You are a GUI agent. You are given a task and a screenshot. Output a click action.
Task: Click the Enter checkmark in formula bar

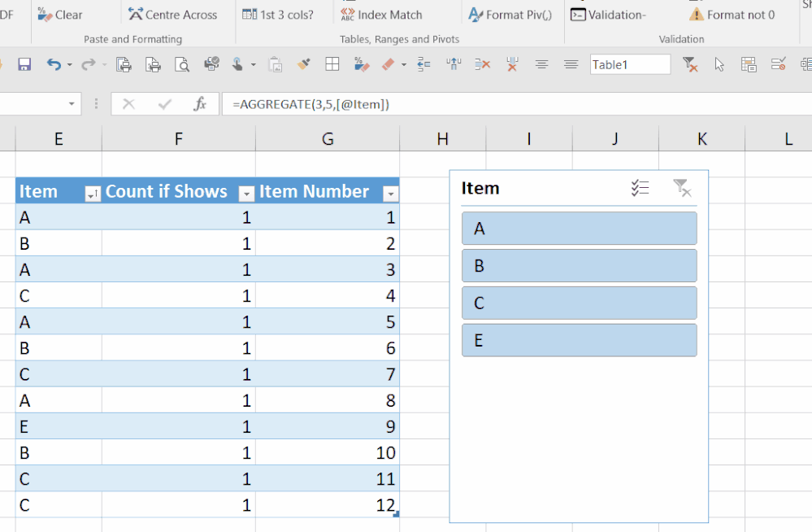coord(165,104)
